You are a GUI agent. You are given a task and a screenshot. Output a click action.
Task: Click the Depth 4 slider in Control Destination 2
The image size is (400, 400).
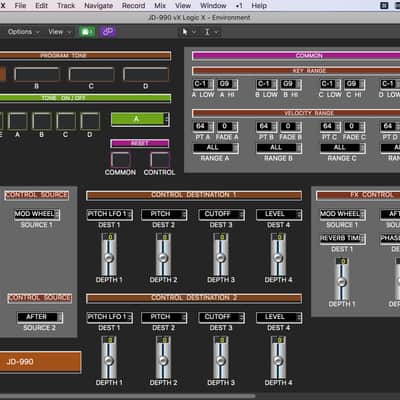(278, 358)
